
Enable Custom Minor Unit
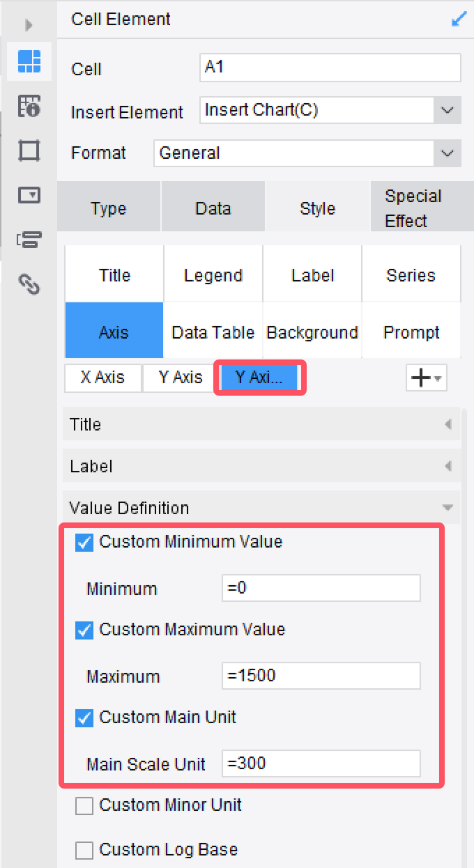point(84,805)
